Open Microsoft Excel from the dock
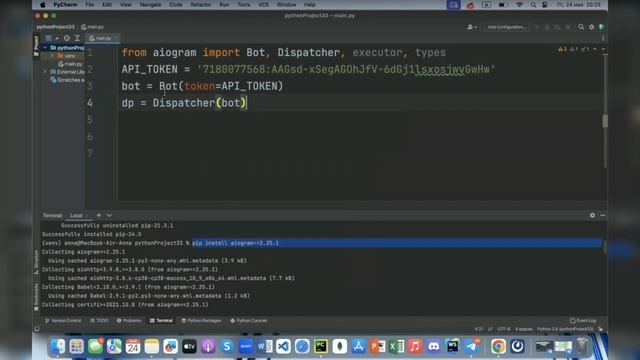Image resolution: width=640 pixels, height=360 pixels. pyautogui.click(x=396, y=346)
